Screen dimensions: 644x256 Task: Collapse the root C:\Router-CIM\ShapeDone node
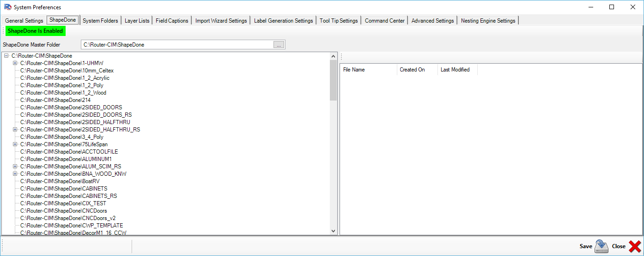click(x=6, y=56)
